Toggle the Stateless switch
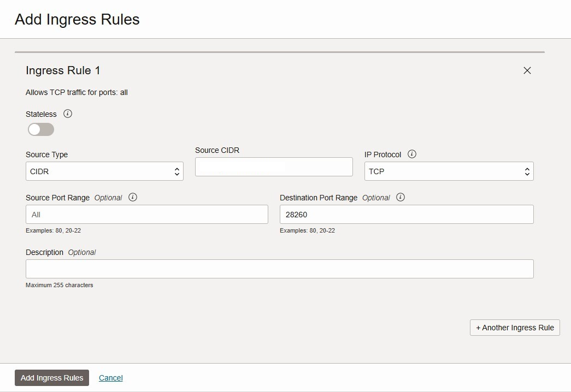 (x=41, y=129)
